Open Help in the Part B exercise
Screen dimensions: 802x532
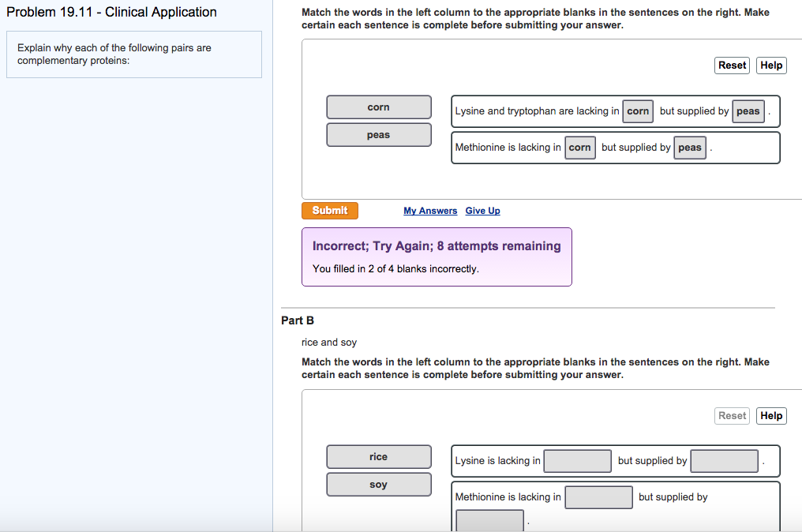click(x=771, y=416)
